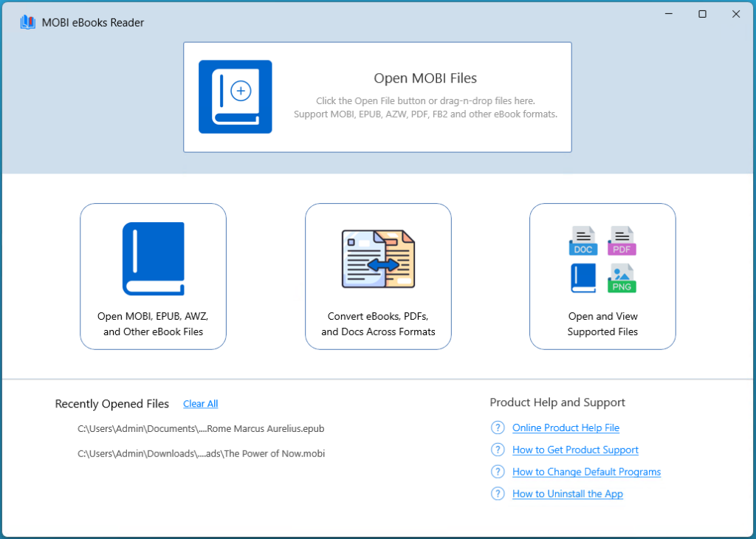Click the blue book icon for opening eBooks
Image resolution: width=756 pixels, height=539 pixels.
point(154,259)
